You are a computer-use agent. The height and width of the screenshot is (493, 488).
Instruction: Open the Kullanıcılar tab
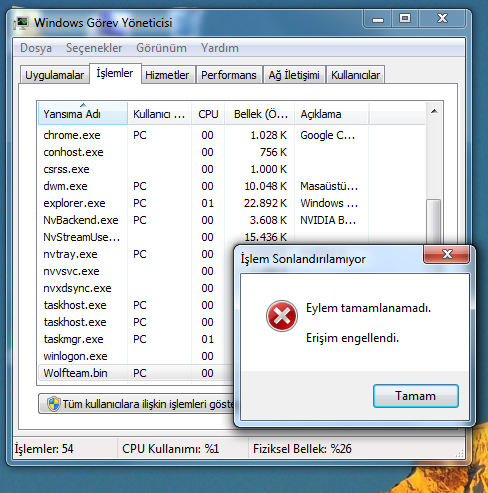(355, 75)
